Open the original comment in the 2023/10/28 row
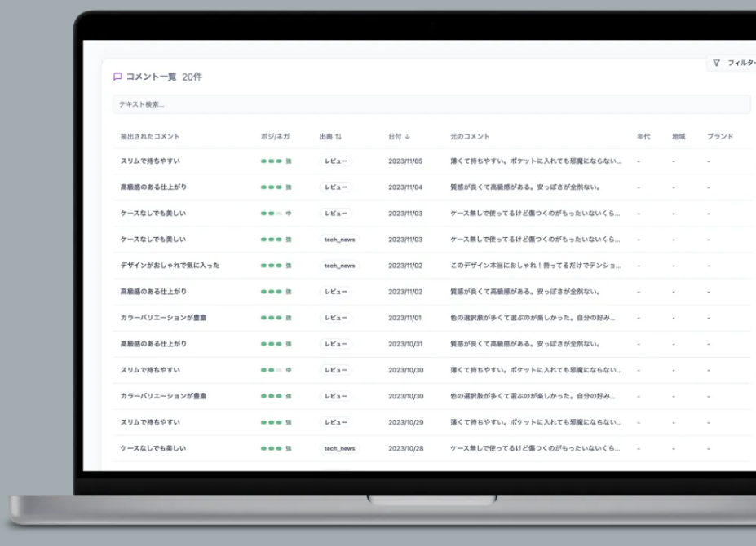This screenshot has width=756, height=546. tap(535, 449)
